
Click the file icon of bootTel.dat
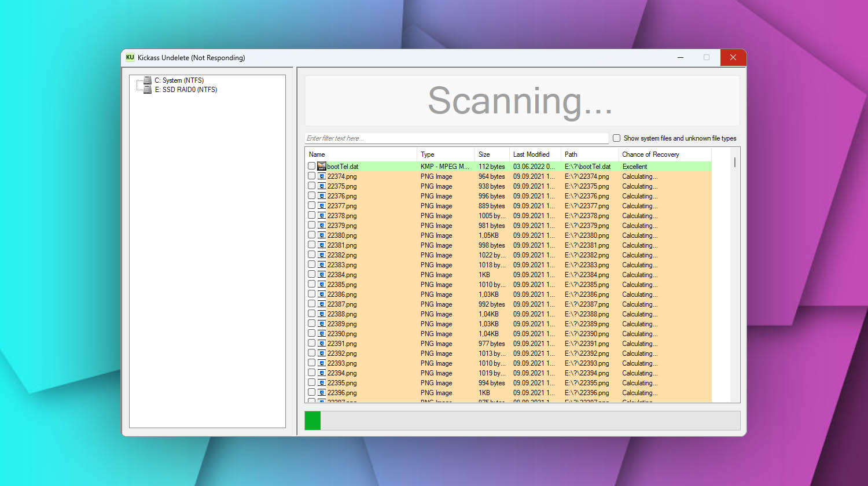pyautogui.click(x=322, y=166)
